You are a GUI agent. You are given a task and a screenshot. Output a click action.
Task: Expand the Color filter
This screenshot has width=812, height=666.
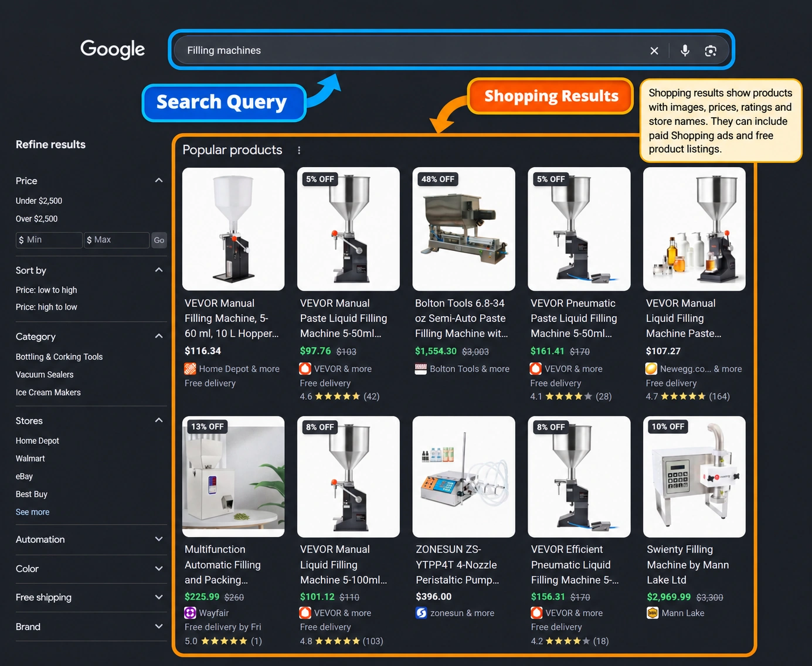click(x=159, y=569)
